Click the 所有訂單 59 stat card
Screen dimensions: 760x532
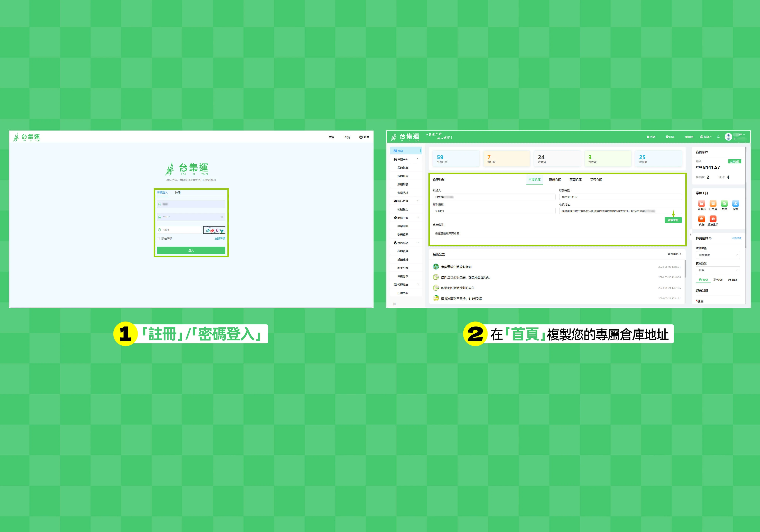tap(456, 159)
